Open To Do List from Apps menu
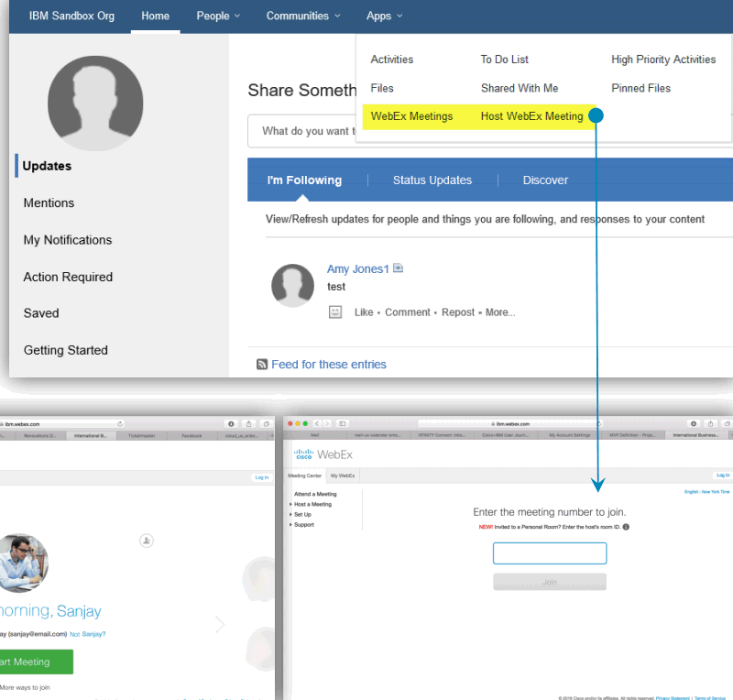This screenshot has height=700, width=733. 505,60
